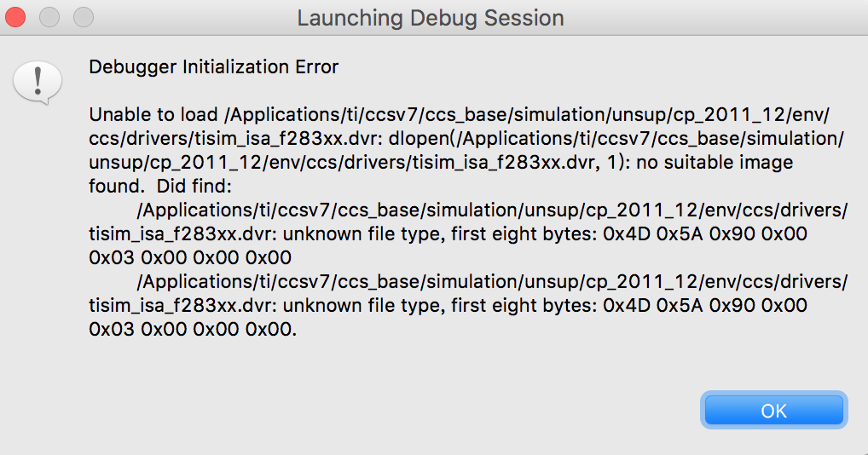Click the disabled zoom window button
Viewport: 868px width, 455px height.
[83, 17]
